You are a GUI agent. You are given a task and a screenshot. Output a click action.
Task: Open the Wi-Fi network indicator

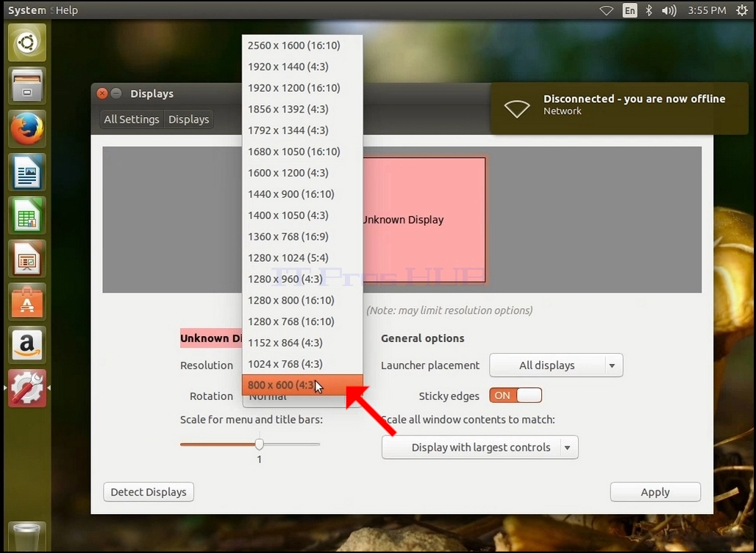606,10
